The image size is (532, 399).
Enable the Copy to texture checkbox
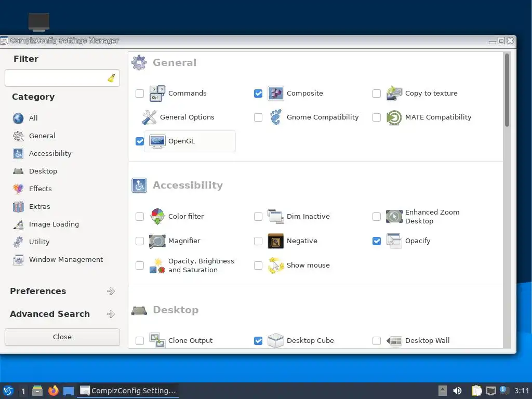point(377,94)
